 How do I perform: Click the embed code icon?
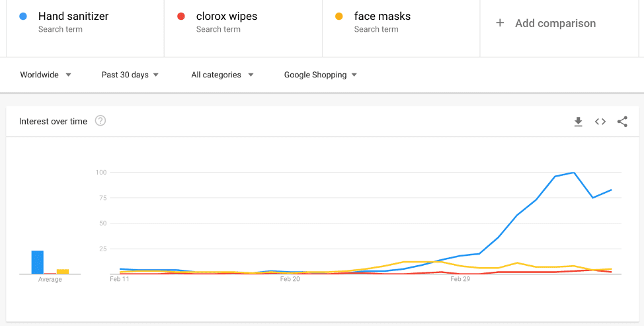(x=600, y=122)
